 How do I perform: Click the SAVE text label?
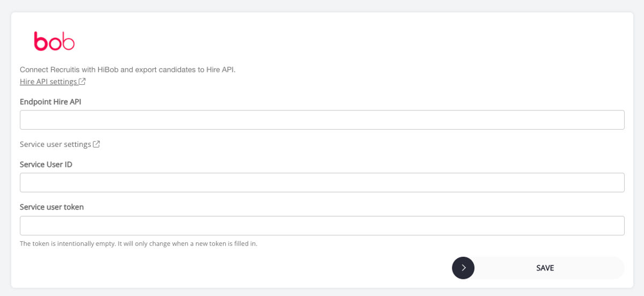click(x=545, y=268)
